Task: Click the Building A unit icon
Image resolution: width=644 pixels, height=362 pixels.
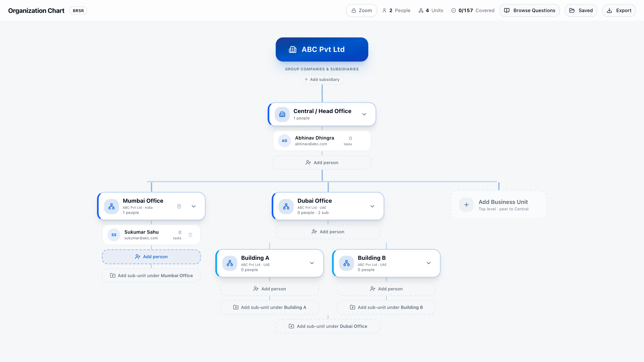Action: click(230, 263)
